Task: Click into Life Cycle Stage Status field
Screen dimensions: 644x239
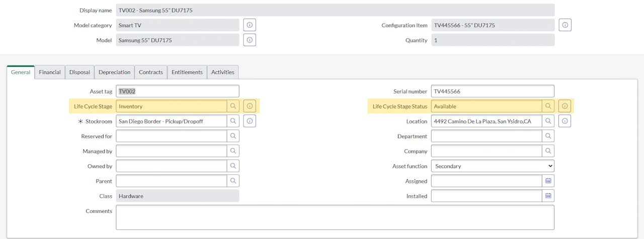Action: coord(487,106)
